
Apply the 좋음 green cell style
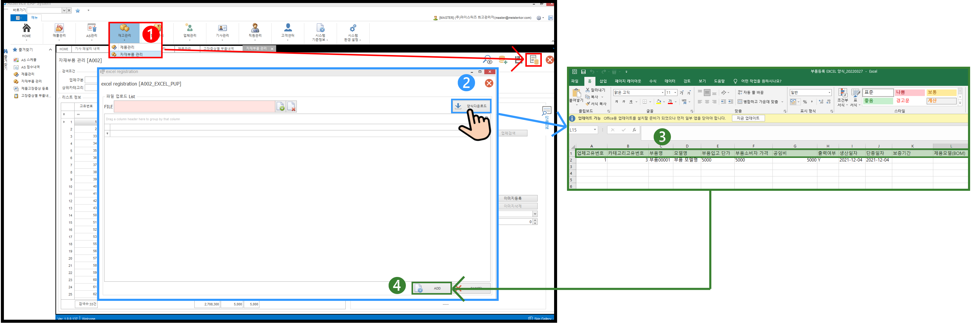pos(878,101)
